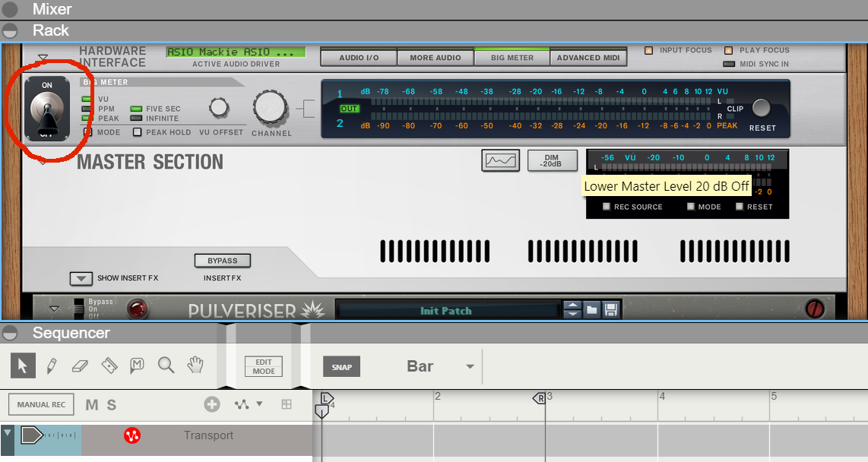The image size is (868, 462).
Task: Toggle Input Focus in the hardware interface
Action: click(x=650, y=50)
